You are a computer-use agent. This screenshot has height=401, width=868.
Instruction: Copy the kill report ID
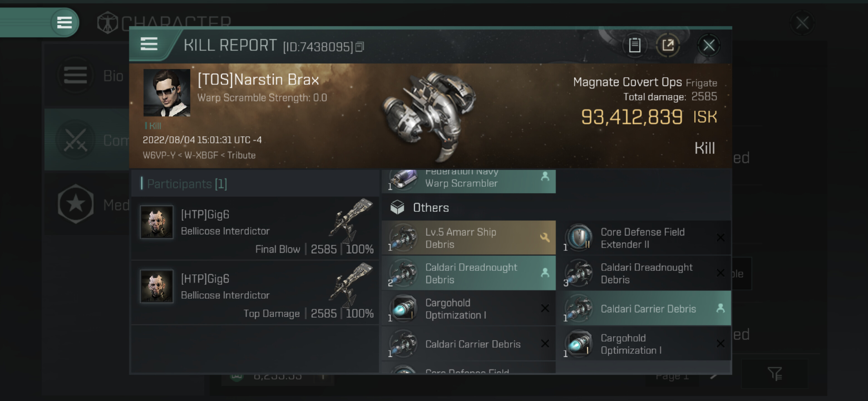[359, 47]
